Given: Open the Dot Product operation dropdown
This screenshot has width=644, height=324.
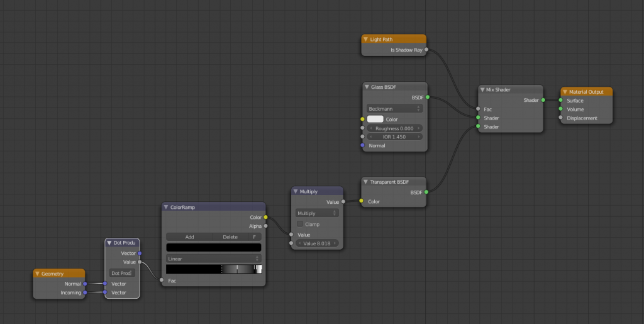Looking at the screenshot, I should [122, 273].
